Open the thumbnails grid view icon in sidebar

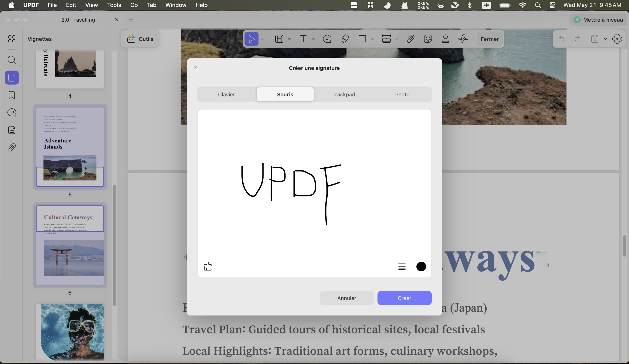pos(12,39)
